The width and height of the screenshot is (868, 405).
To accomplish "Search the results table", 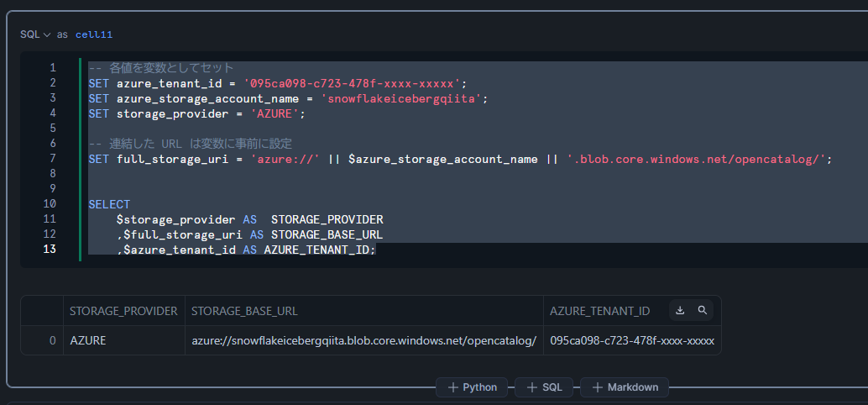I will click(x=703, y=310).
